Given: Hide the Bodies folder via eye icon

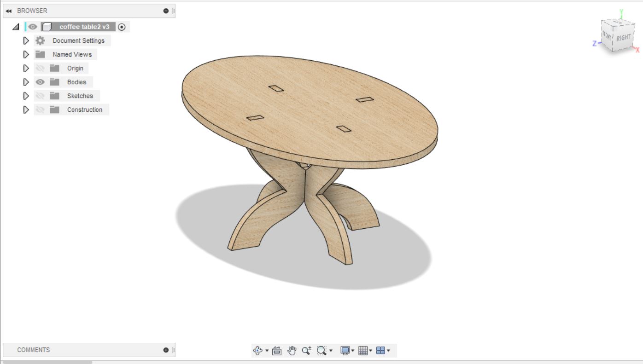Looking at the screenshot, I should point(40,82).
